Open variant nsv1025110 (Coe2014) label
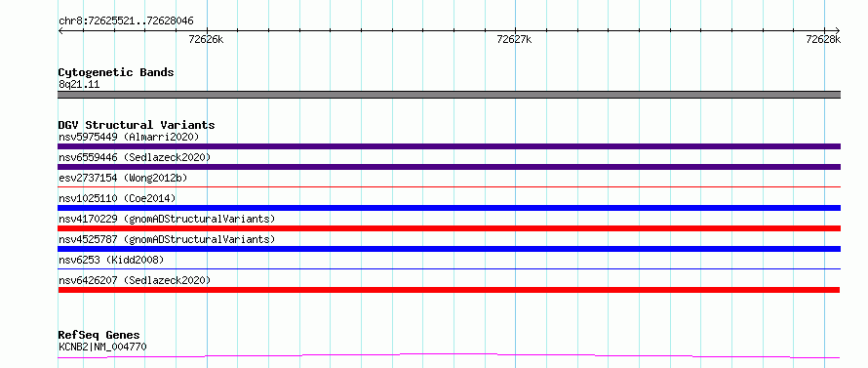 [x=117, y=198]
